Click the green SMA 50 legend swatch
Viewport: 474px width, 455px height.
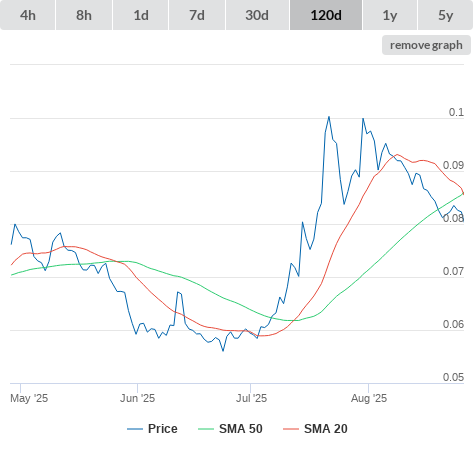[206, 429]
